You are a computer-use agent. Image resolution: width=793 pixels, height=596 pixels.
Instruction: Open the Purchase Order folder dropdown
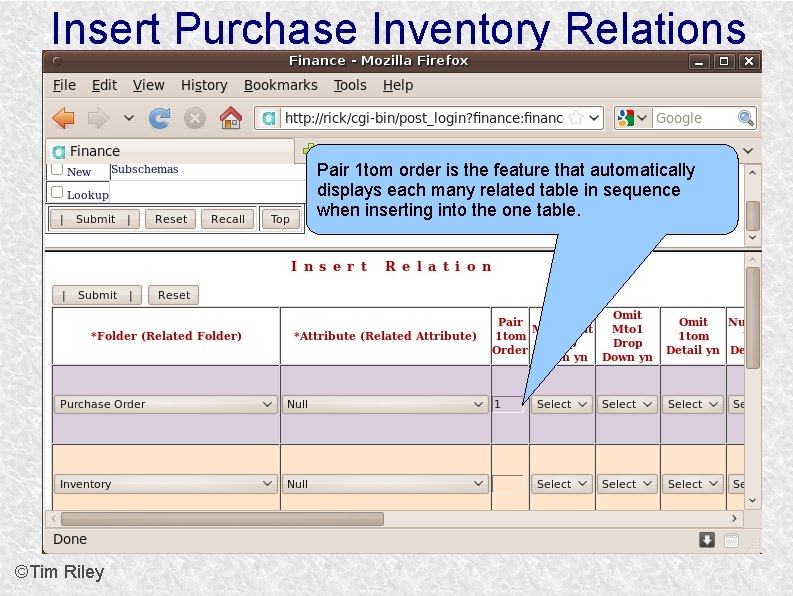click(x=166, y=404)
